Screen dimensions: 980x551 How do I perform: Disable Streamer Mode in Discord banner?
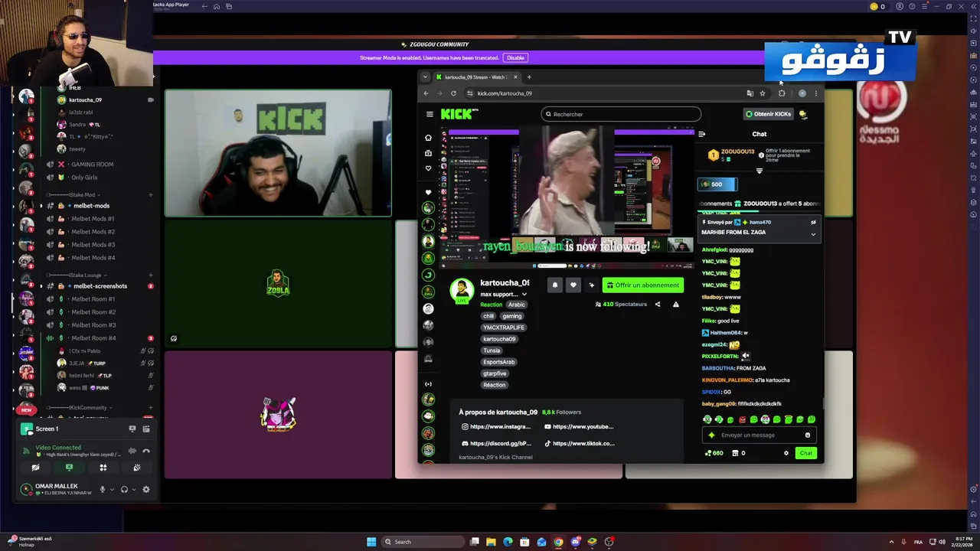pyautogui.click(x=515, y=58)
